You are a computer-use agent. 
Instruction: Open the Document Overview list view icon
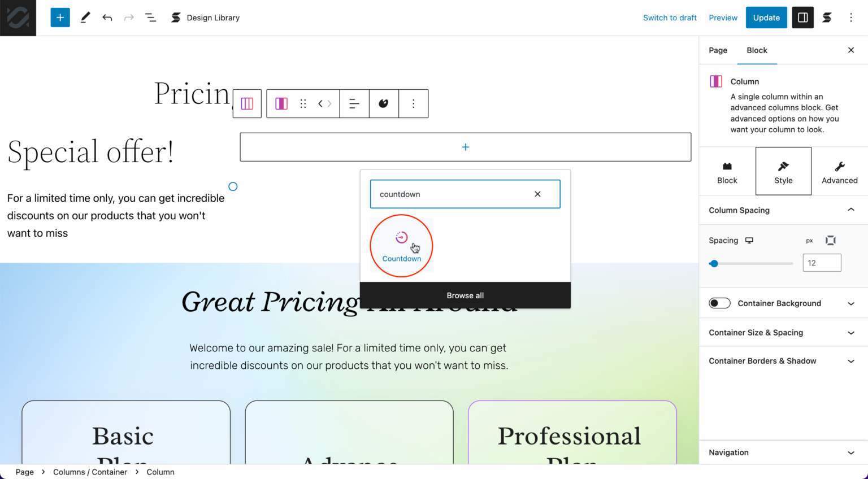tap(150, 18)
